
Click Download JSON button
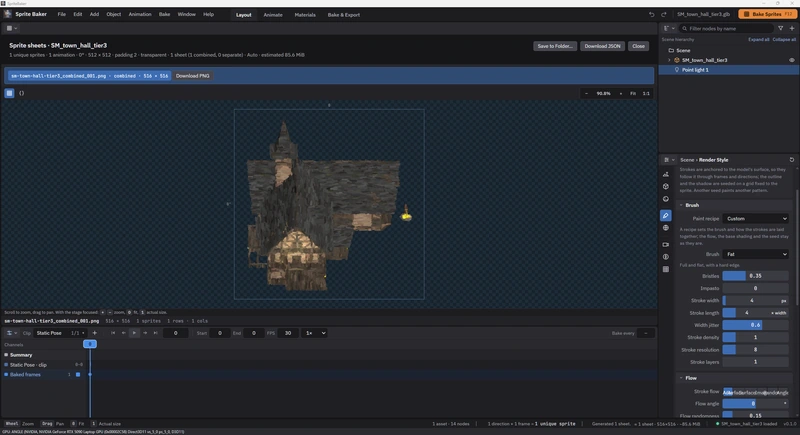[x=603, y=46]
